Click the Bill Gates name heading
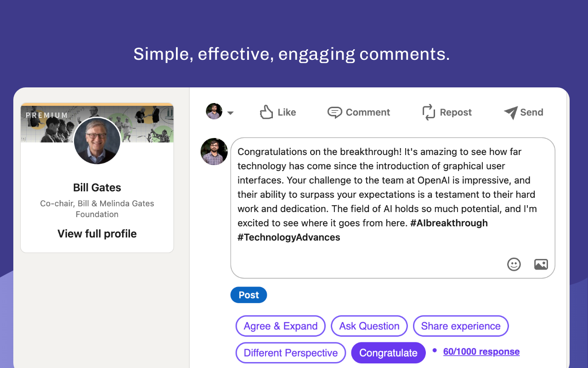This screenshot has height=368, width=588. click(x=97, y=188)
